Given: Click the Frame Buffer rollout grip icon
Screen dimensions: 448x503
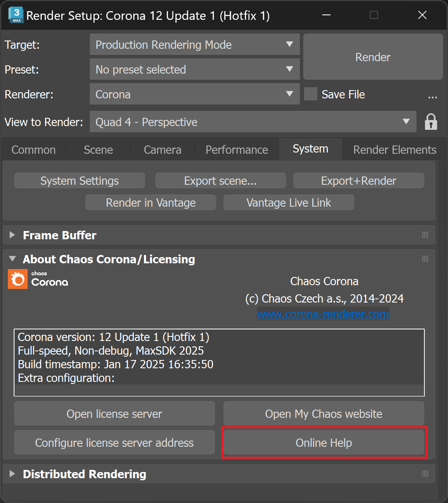Looking at the screenshot, I should coord(425,235).
